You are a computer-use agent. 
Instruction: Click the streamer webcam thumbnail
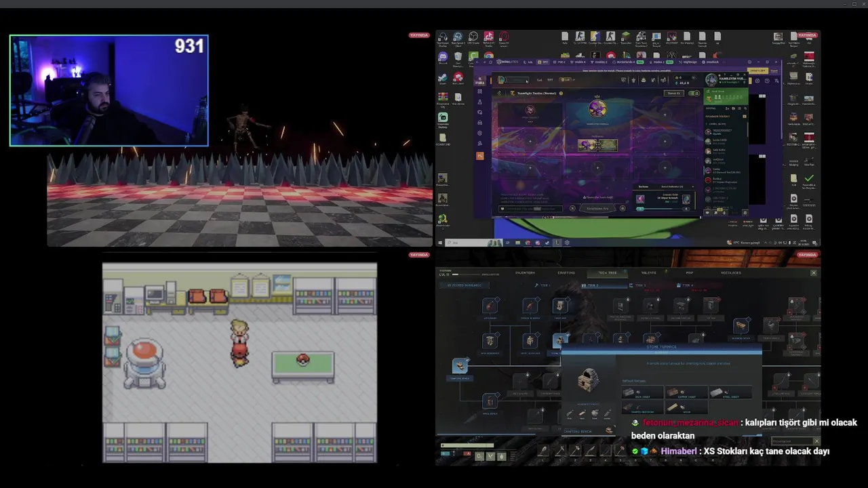(109, 91)
